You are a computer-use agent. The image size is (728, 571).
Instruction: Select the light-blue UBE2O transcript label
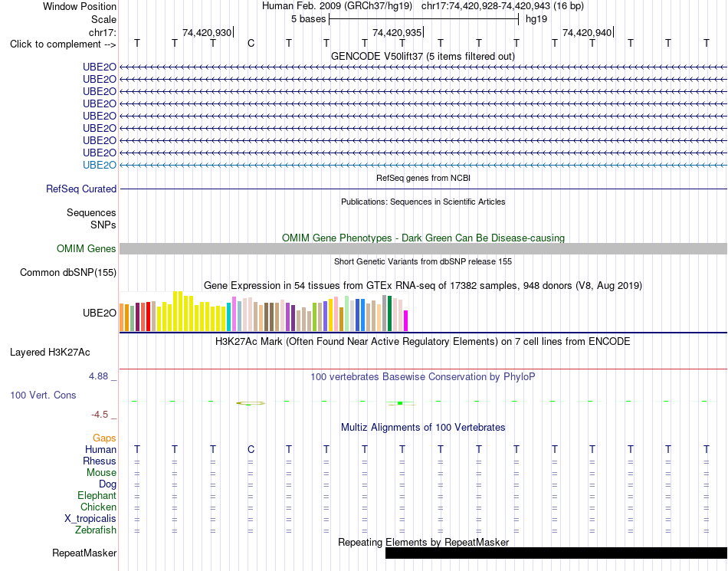coord(100,165)
